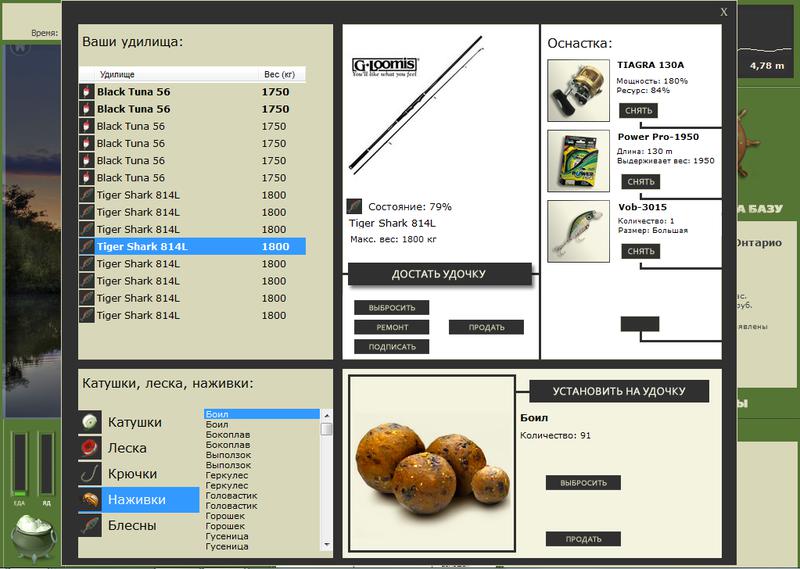
Task: Click the 4,78 m depth readout
Action: (767, 65)
